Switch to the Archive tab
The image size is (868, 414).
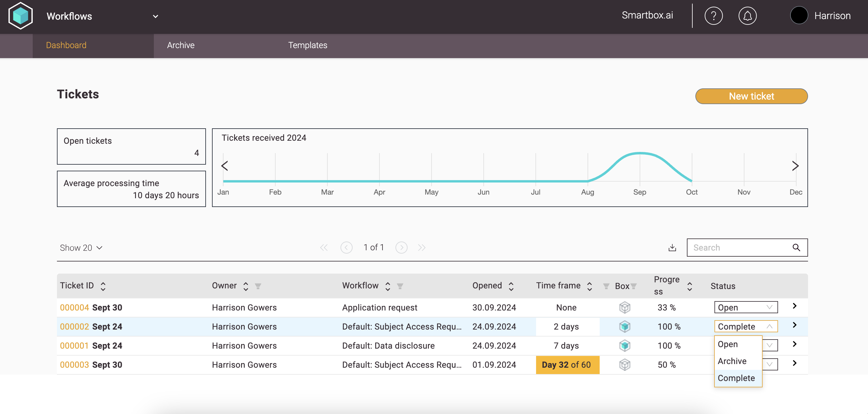coord(181,45)
